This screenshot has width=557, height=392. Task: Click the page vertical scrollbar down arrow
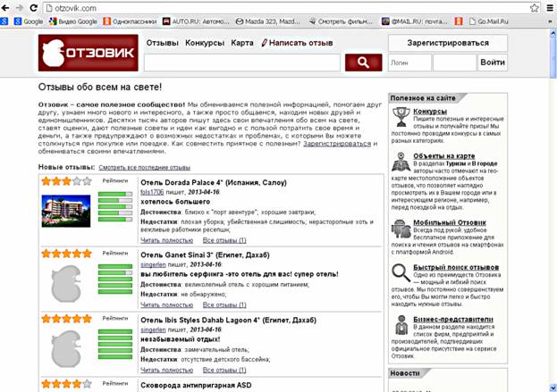[553, 387]
